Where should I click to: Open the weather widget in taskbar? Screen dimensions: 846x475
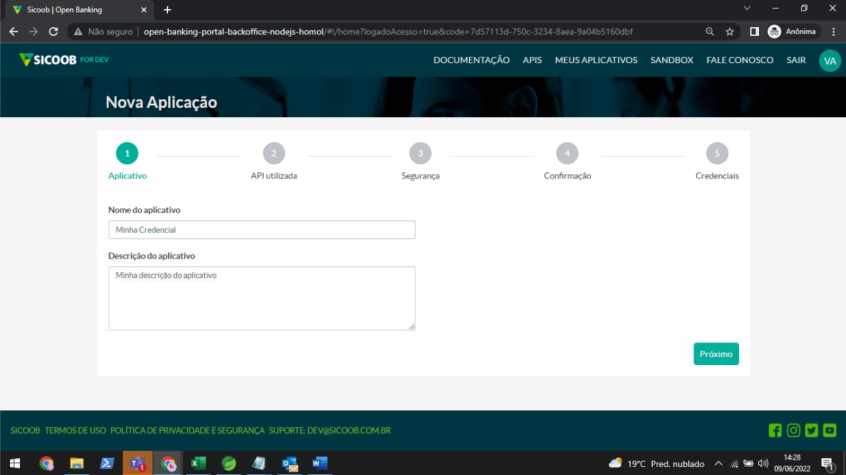click(x=657, y=464)
